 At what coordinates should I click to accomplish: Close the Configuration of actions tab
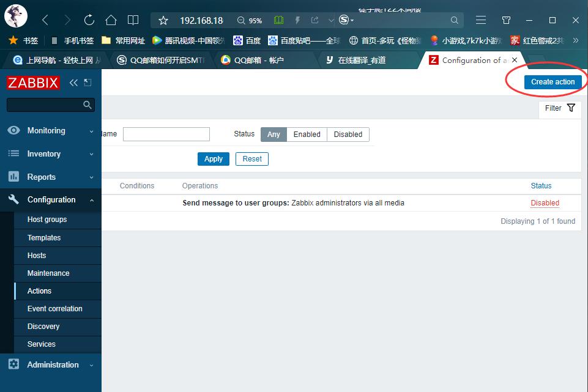click(x=515, y=60)
